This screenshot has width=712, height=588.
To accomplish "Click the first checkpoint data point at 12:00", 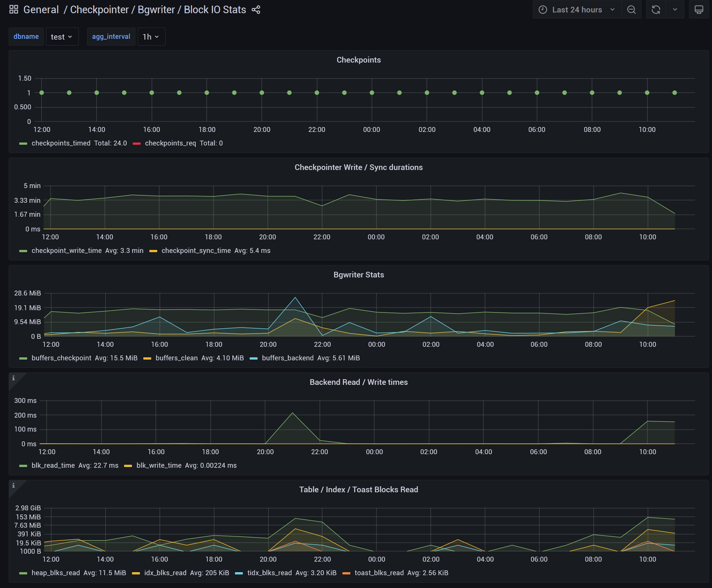I will [41, 93].
